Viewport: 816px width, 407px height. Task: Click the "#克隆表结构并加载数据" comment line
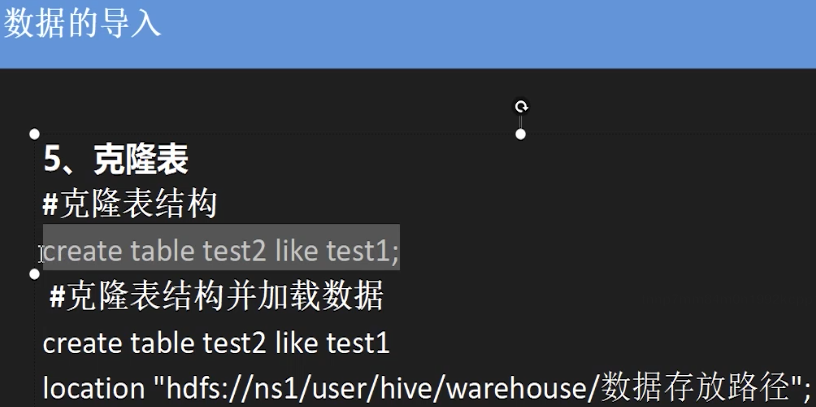pyautogui.click(x=216, y=296)
